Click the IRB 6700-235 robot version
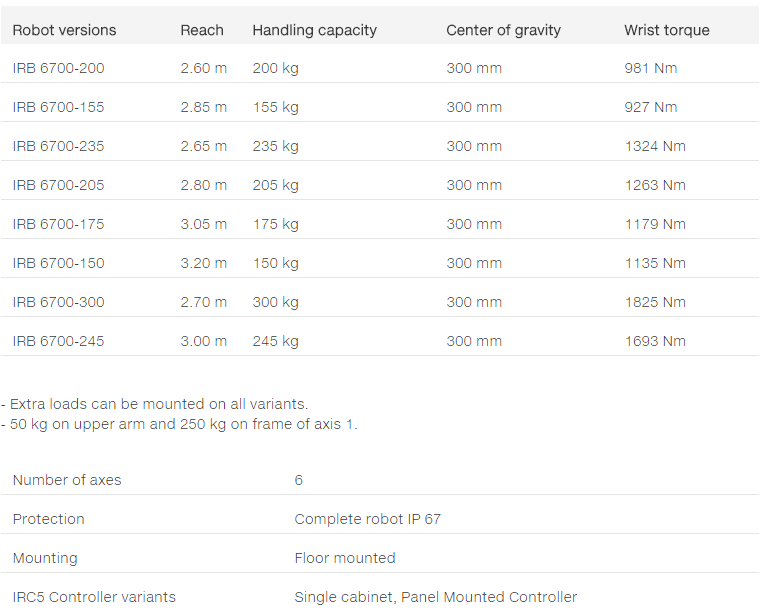The image size is (761, 610). coord(58,146)
